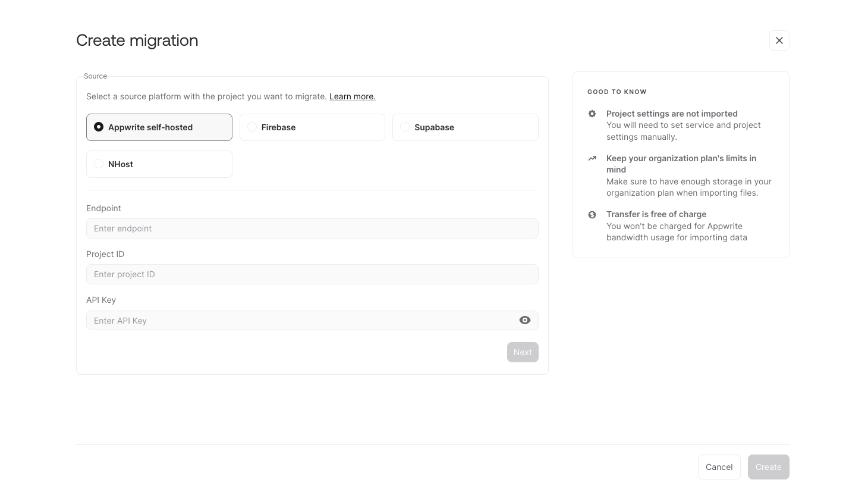The width and height of the screenshot is (868, 489).
Task: Select NHost as the migration source
Action: [159, 164]
